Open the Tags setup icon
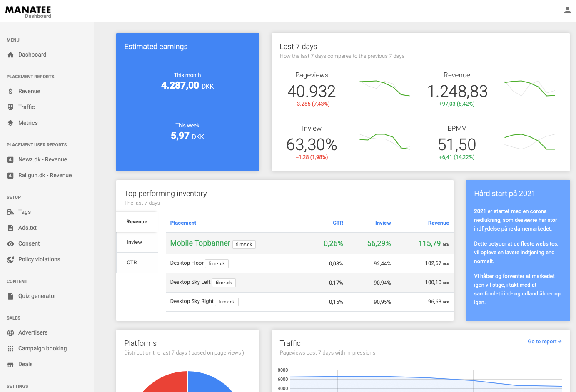The image size is (576, 392). point(10,212)
